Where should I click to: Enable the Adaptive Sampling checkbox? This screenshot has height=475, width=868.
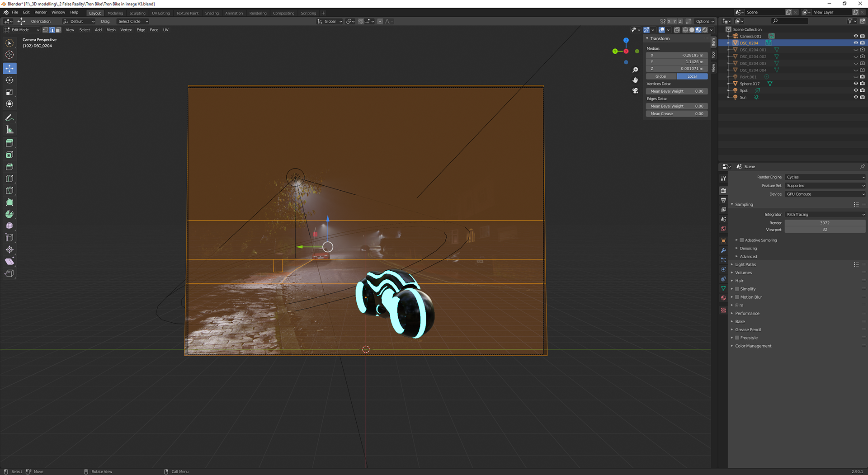pos(741,240)
